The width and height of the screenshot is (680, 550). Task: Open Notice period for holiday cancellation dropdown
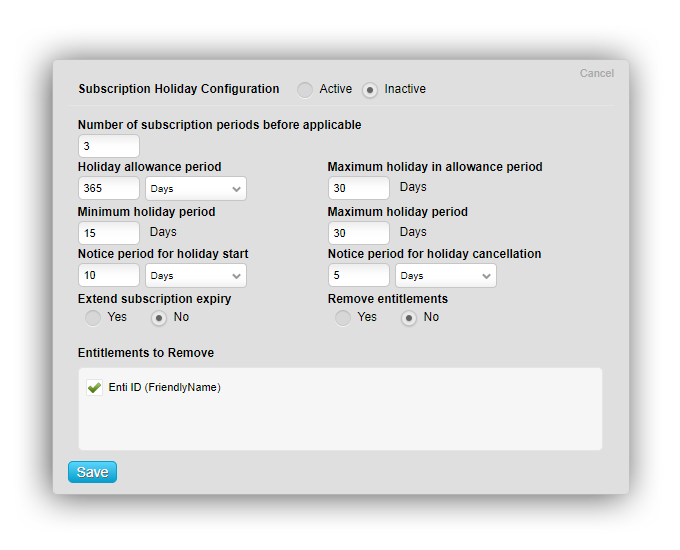pos(446,276)
